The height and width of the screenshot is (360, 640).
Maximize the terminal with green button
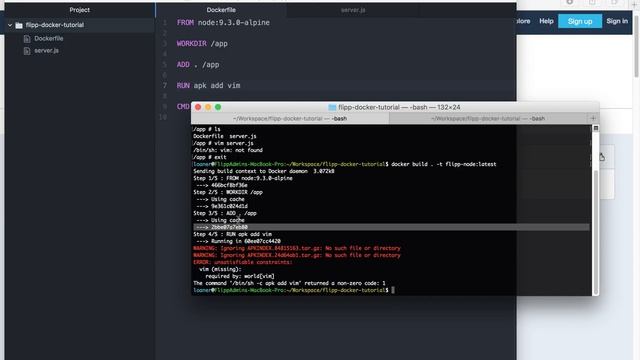[218, 107]
